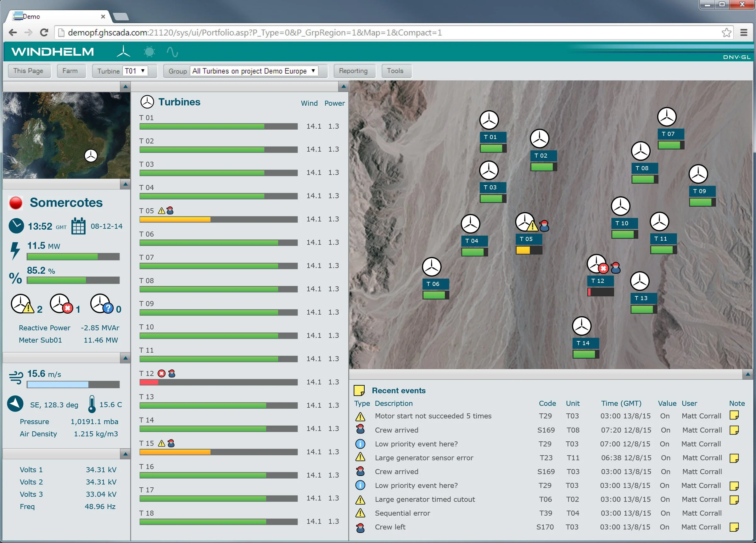Click the T 05 turbine on map
The image size is (756, 543).
pos(525,222)
